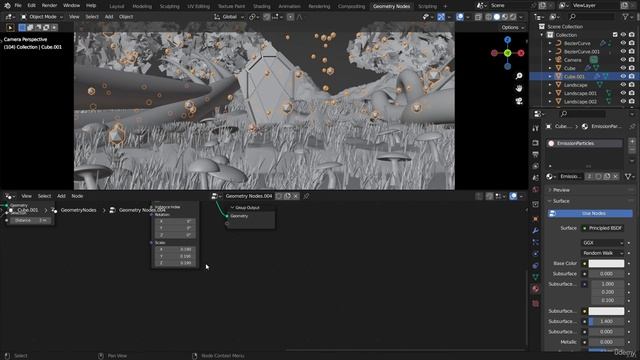Hide Landscape in viewport
The image size is (640, 360).
623,85
